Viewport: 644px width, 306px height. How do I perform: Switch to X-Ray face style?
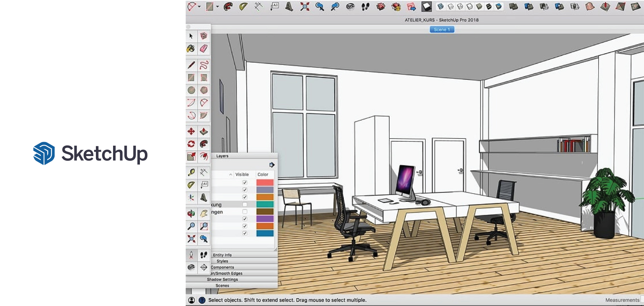[x=440, y=6]
